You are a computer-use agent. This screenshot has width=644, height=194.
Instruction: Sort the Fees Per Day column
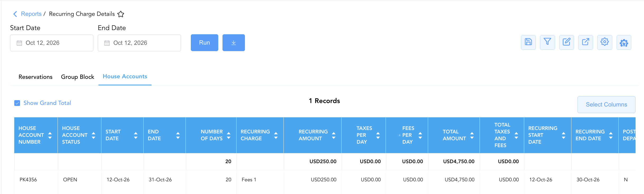point(420,135)
